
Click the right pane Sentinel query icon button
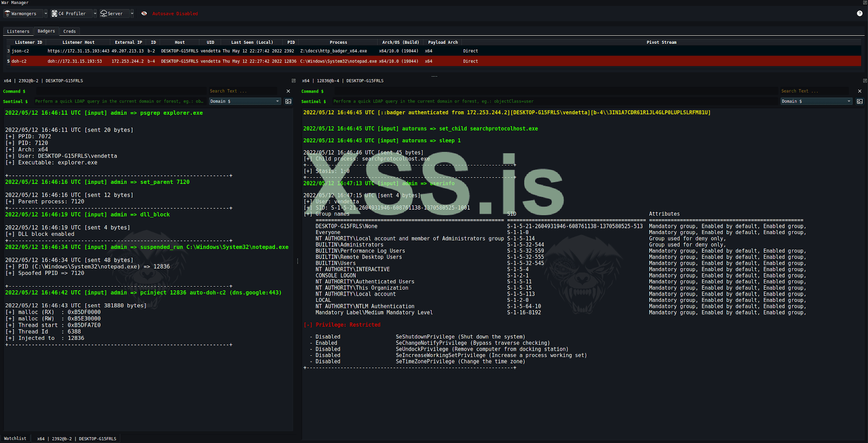860,101
